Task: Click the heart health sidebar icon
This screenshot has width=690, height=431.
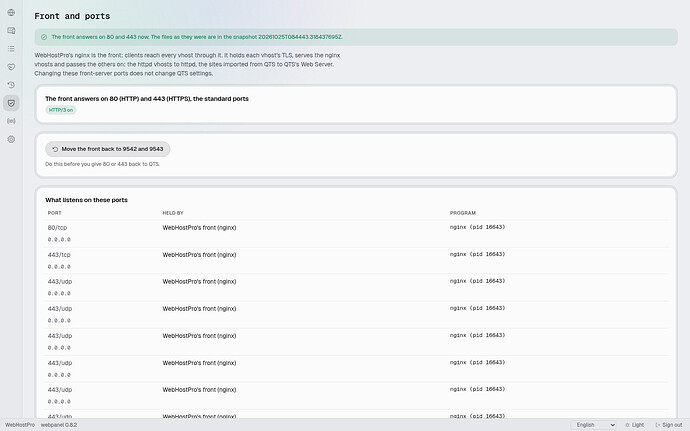Action: 11,67
